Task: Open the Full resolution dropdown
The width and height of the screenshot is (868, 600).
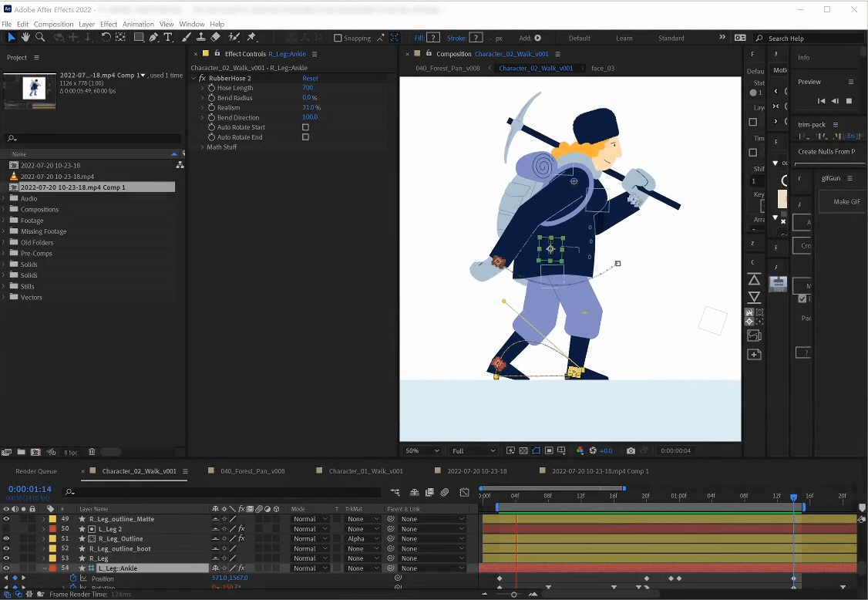Action: [473, 451]
